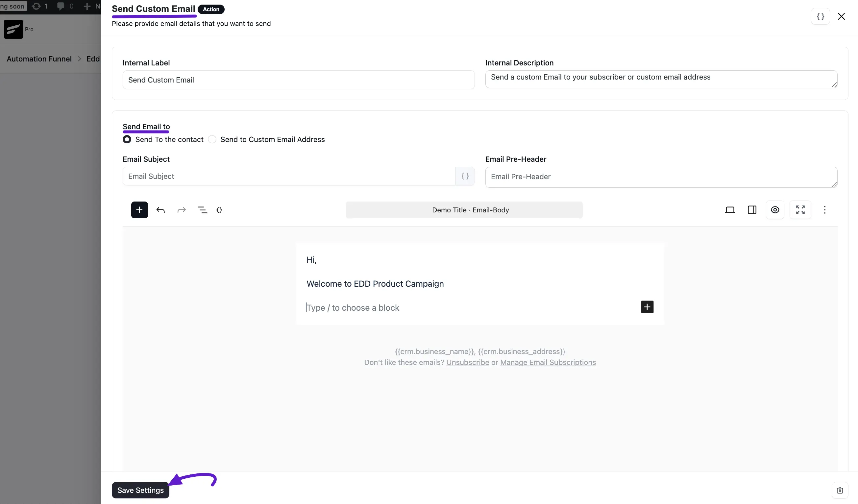
Task: Select Send To the contact option
Action: [x=163, y=139]
